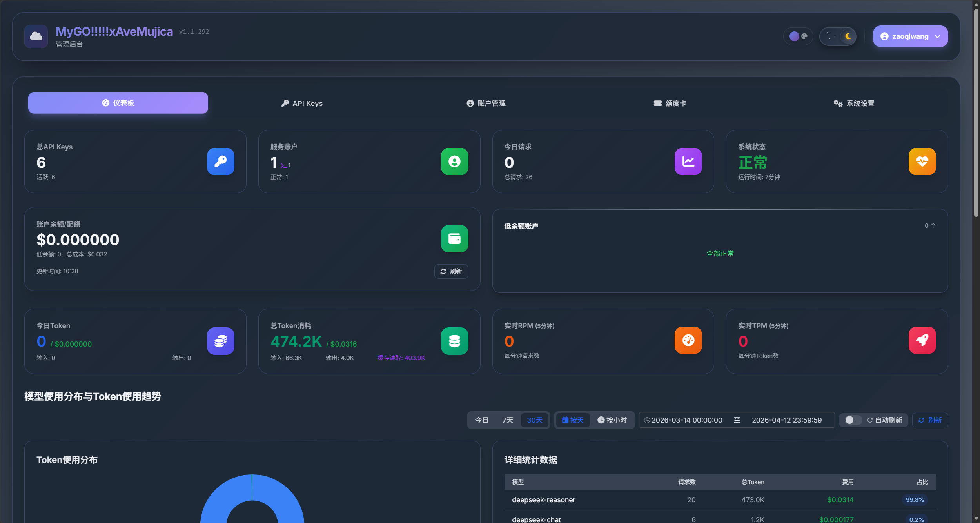
Task: Open the 账户管理 tab
Action: 486,104
